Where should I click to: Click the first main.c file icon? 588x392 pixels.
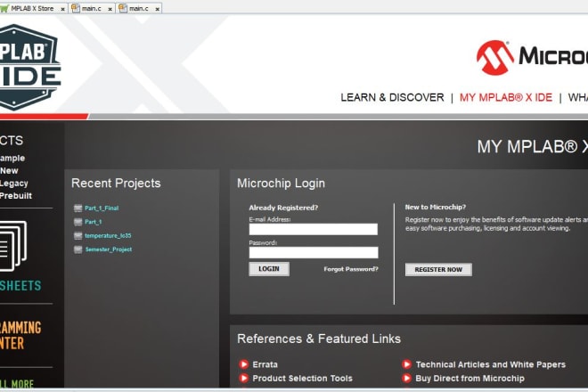(x=76, y=8)
